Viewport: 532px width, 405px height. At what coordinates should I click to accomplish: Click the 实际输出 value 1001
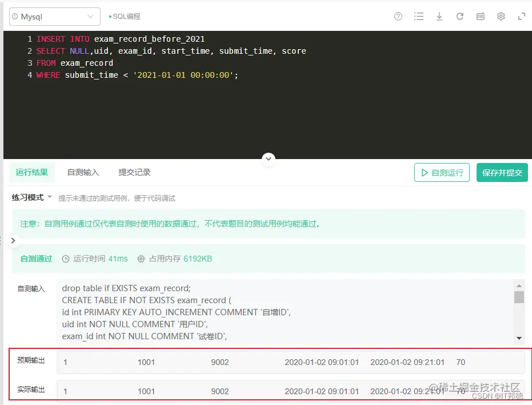pyautogui.click(x=146, y=391)
